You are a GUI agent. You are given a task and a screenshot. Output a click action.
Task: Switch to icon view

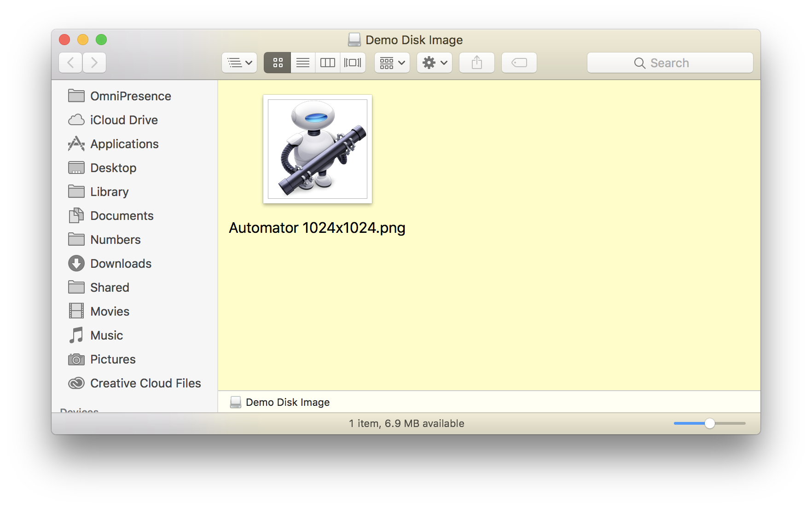pyautogui.click(x=277, y=63)
